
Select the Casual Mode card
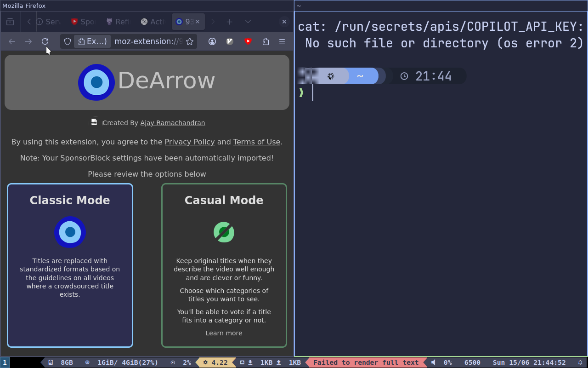[224, 265]
